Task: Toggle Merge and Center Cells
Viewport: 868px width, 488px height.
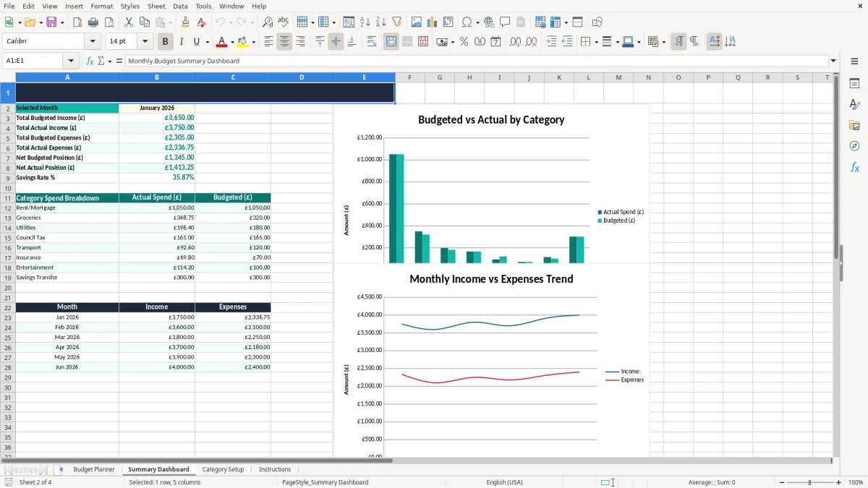Action: tap(391, 42)
